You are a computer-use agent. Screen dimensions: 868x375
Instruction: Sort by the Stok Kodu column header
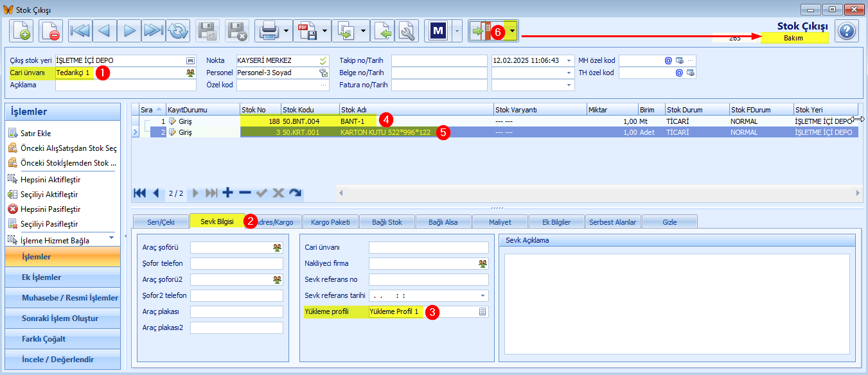pyautogui.click(x=310, y=109)
